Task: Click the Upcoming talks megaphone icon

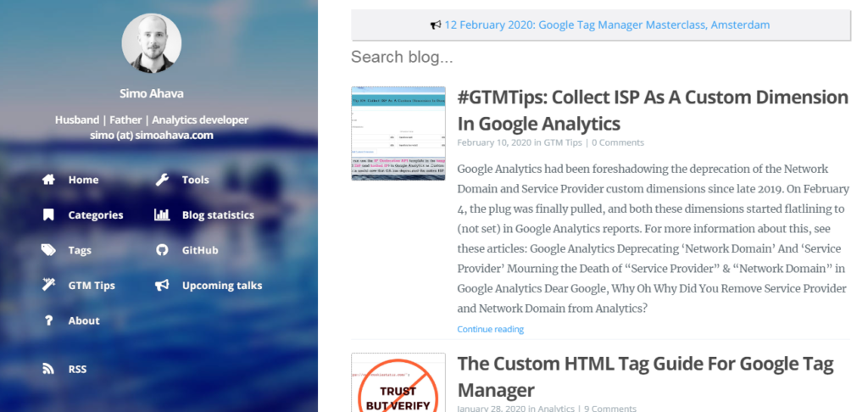Action: pos(162,285)
